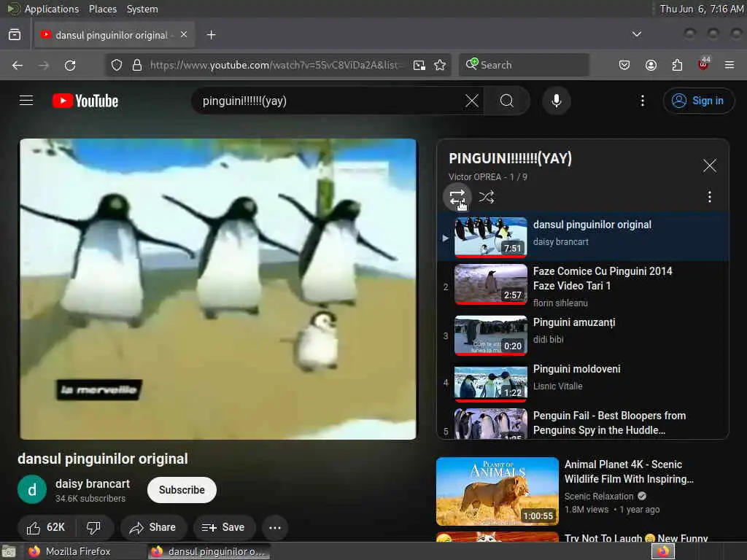The image size is (747, 560).
Task: Open Victor OPREA playlist owner link
Action: click(474, 176)
